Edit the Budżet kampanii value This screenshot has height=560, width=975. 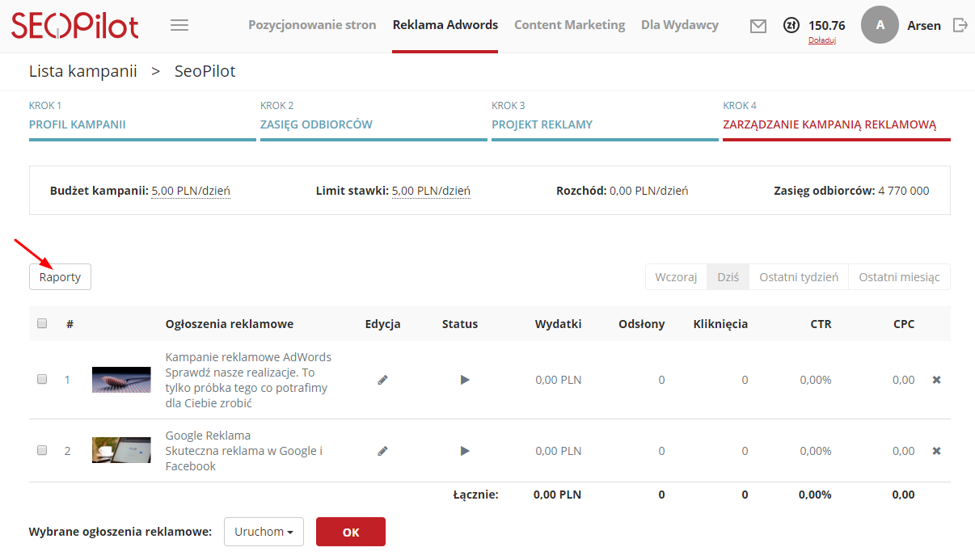[191, 192]
